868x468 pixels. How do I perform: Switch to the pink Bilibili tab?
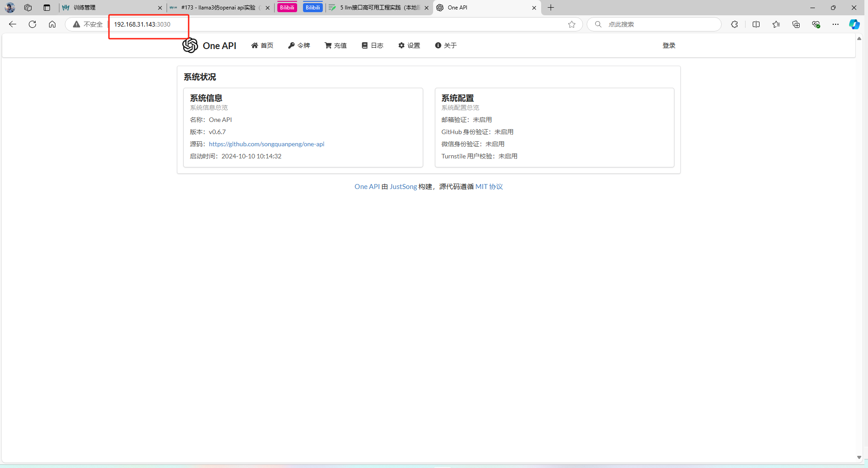pos(287,8)
